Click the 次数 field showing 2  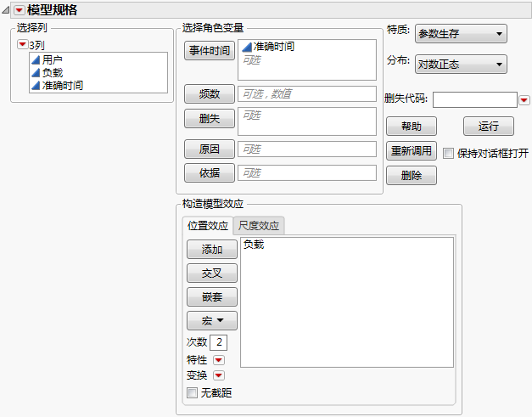tap(219, 342)
